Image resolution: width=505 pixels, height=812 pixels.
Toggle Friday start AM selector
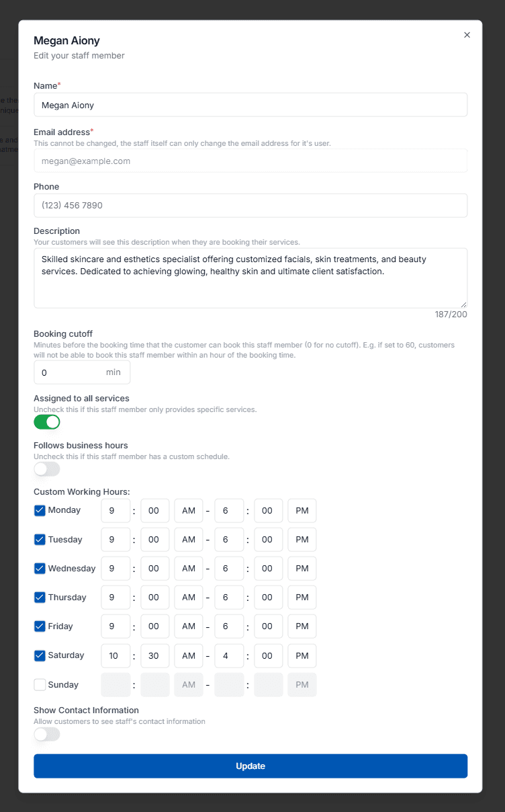[189, 626]
